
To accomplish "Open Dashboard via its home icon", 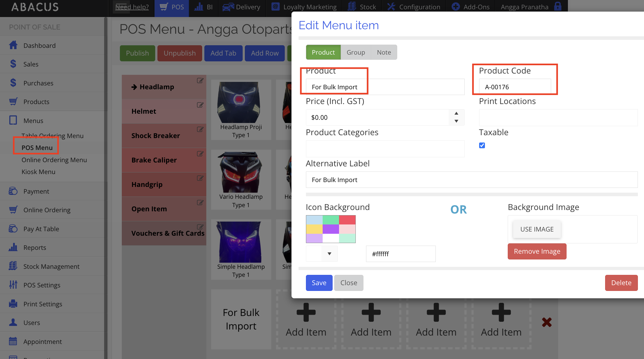I will tap(13, 45).
